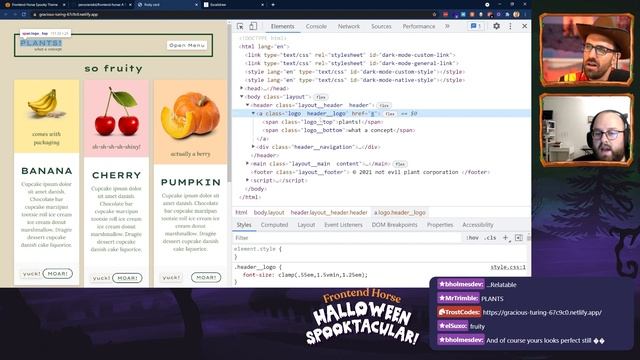Screen dimensions: 640x360
Task: Open the Properties pane tab
Action: click(440, 225)
